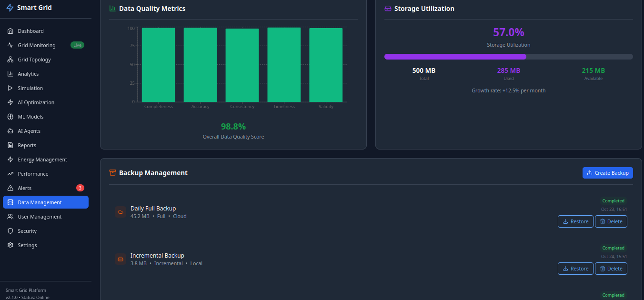Click the AI Optimization bolt icon
Screen dimensions: 644x300
[10, 102]
